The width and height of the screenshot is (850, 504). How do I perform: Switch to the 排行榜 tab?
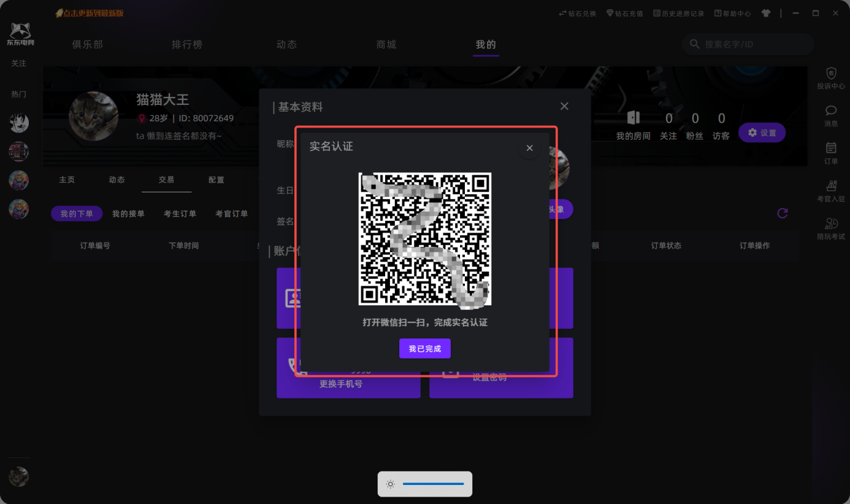pos(187,44)
